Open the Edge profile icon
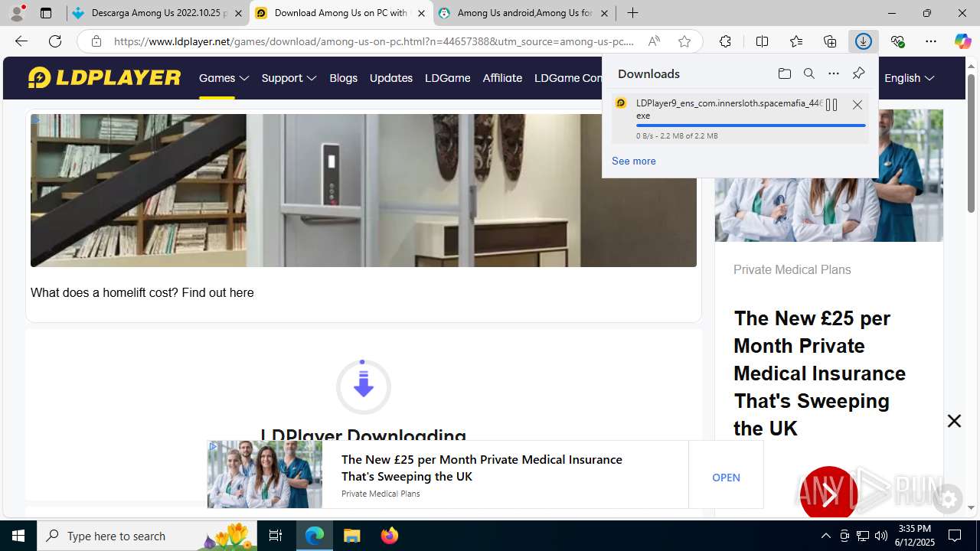This screenshot has width=980, height=551. (x=17, y=13)
